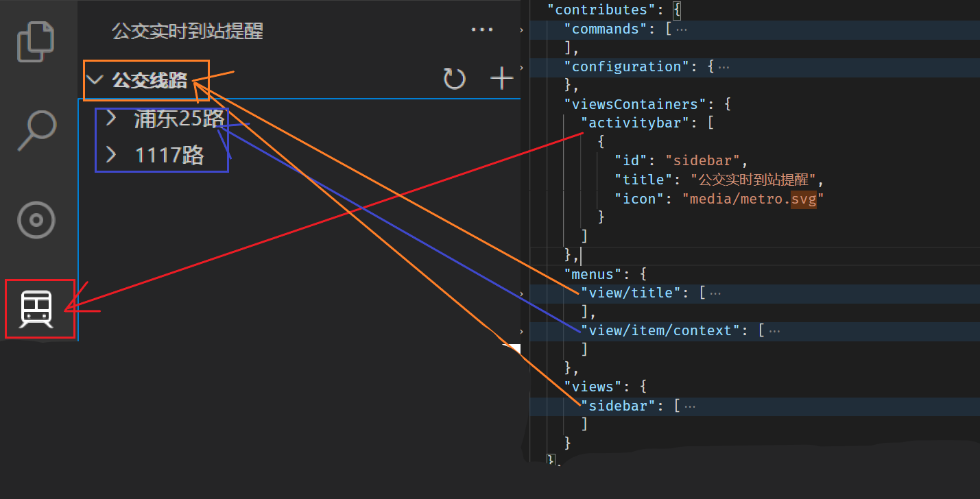The width and height of the screenshot is (980, 499).
Task: Collapse the 公交线路 section chevron
Action: click(96, 80)
